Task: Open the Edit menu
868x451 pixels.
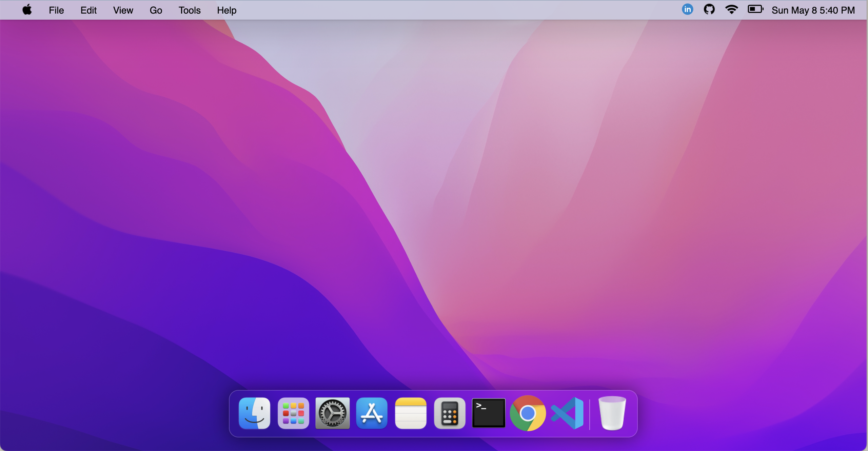Action: [x=88, y=10]
